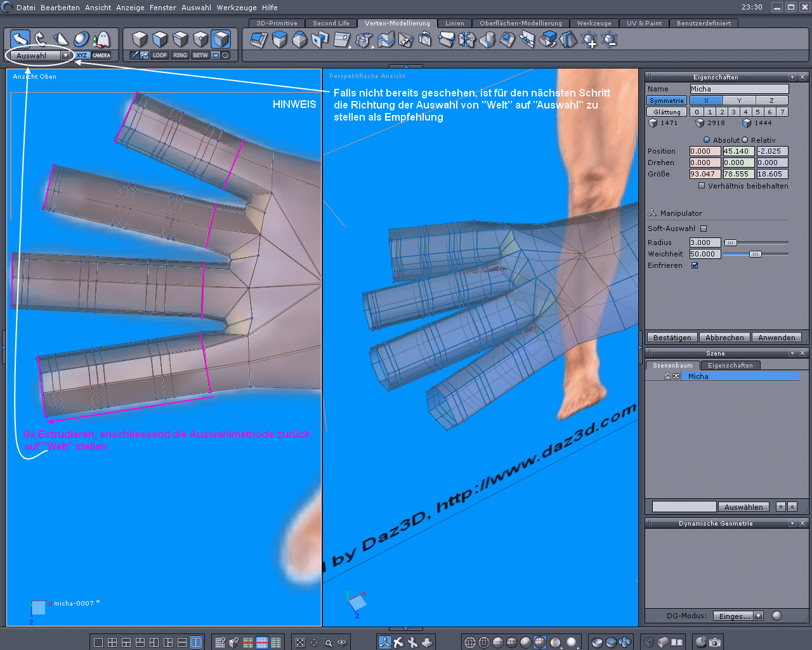Click the camera render snapshot icon
Viewport: 812px width, 650px height.
pos(715,642)
